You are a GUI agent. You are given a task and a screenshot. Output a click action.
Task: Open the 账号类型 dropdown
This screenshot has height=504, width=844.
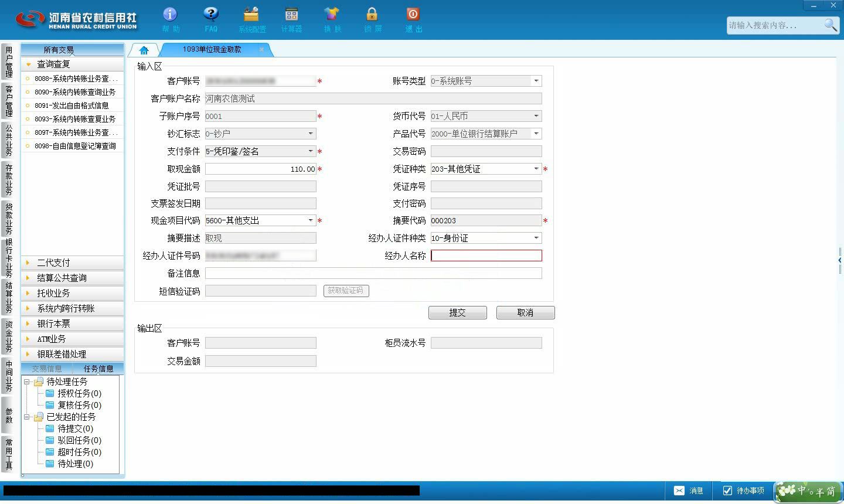(536, 81)
